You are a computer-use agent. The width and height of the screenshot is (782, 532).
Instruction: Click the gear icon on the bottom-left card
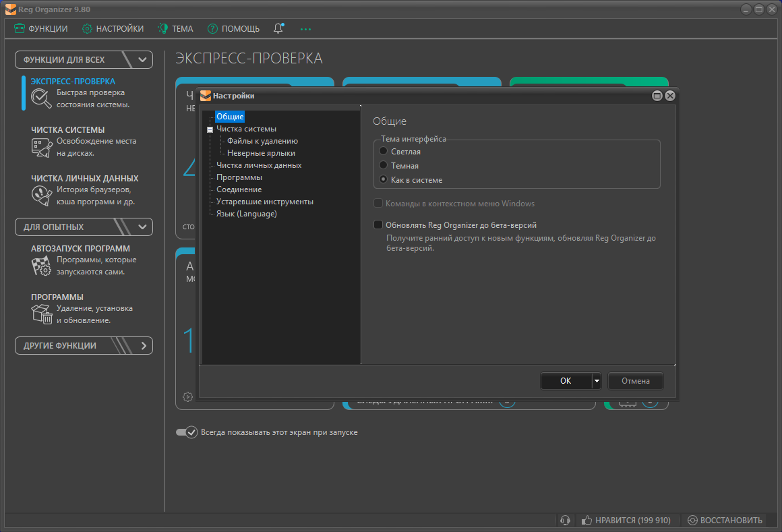187,397
